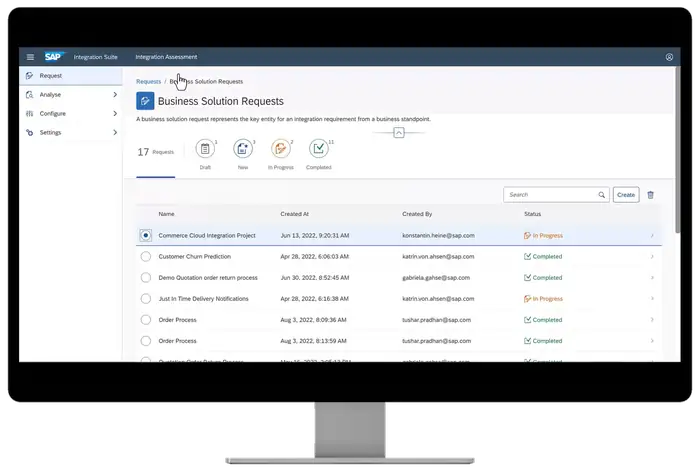Filter by Draft status icon
This screenshot has height=472, width=700.
click(x=205, y=149)
